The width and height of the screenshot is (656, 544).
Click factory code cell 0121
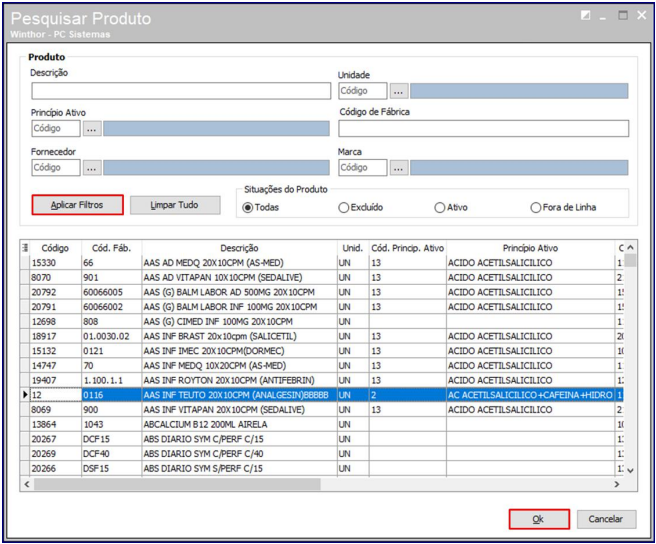tap(112, 351)
